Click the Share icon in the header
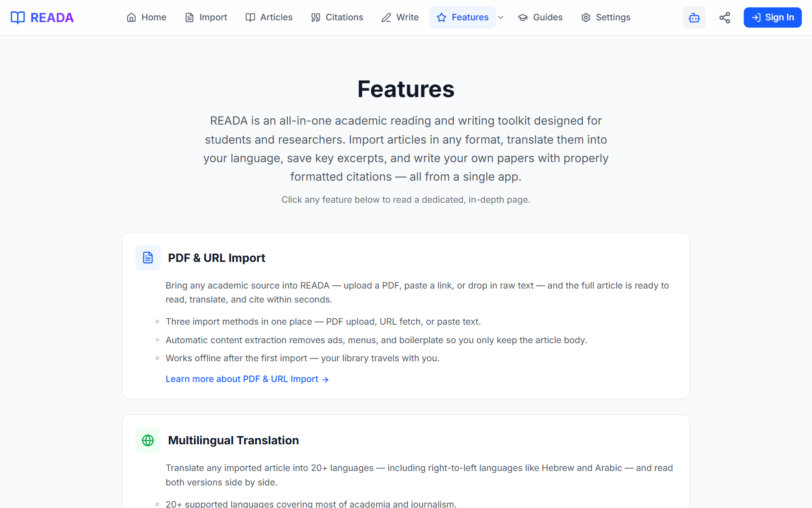Image resolution: width=812 pixels, height=508 pixels. pos(724,17)
